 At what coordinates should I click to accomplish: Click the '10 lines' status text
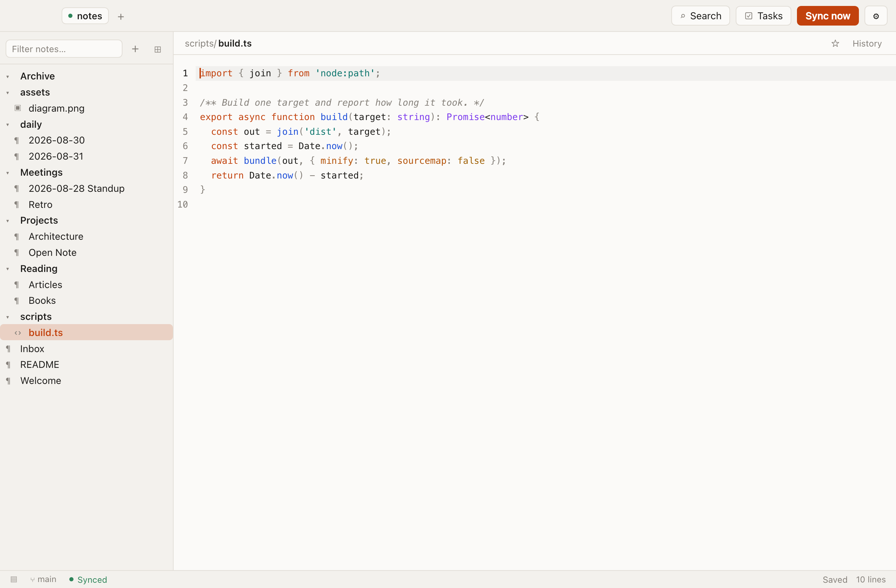coord(870,580)
